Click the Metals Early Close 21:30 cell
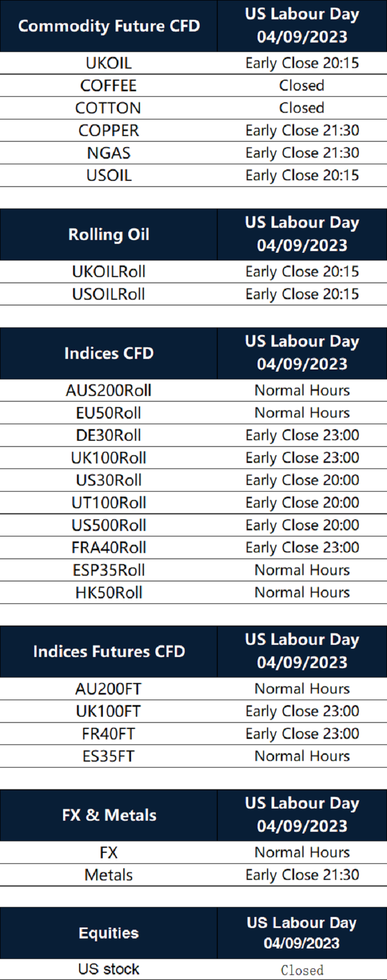The height and width of the screenshot is (980, 387). (x=302, y=875)
